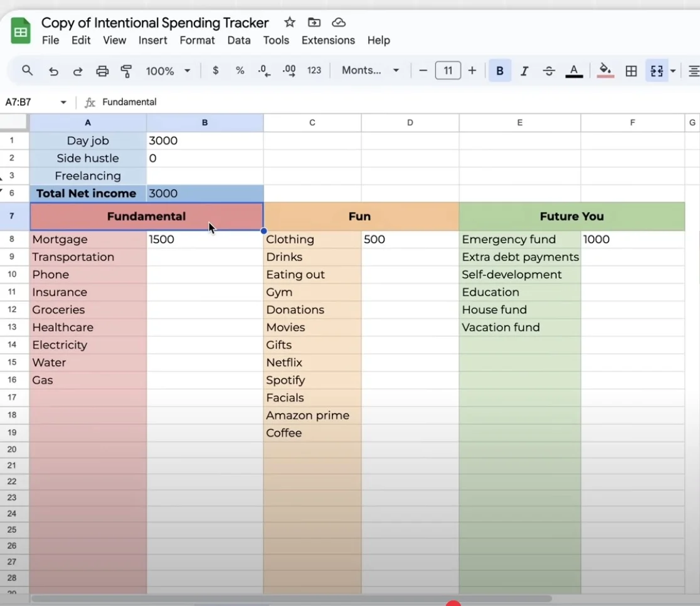Viewport: 700px width, 606px height.
Task: Activate the paint format tool
Action: click(x=126, y=70)
